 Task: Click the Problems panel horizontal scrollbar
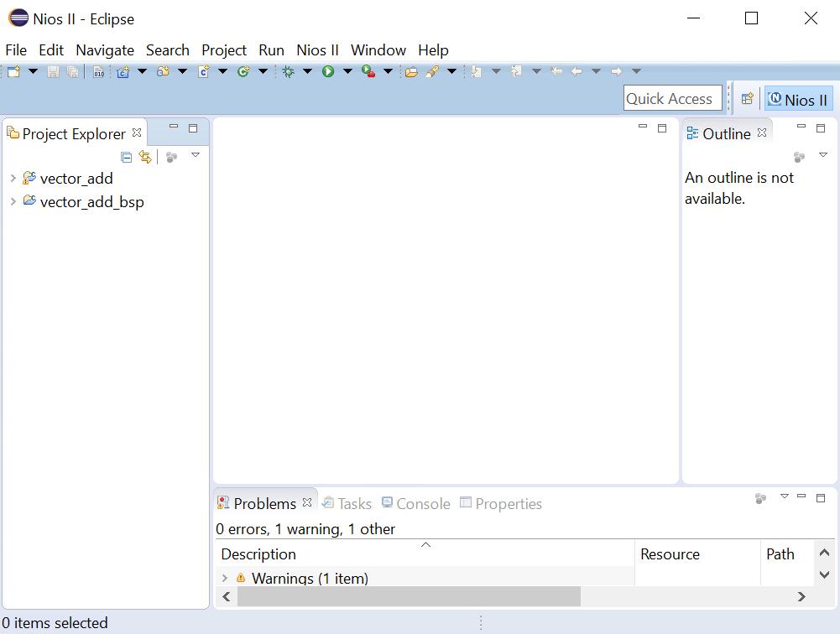(x=409, y=596)
